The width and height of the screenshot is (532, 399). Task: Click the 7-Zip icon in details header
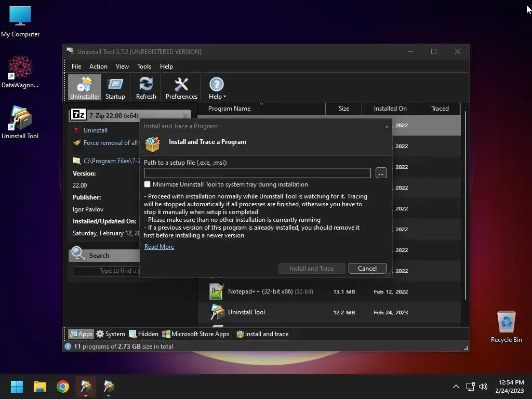pyautogui.click(x=78, y=115)
